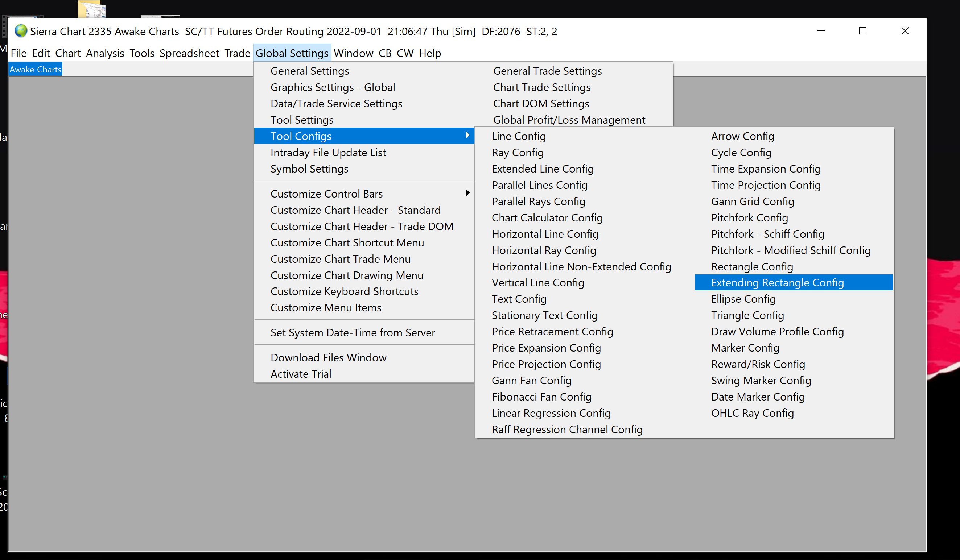960x560 pixels.
Task: Open the Global Settings menu
Action: point(292,53)
